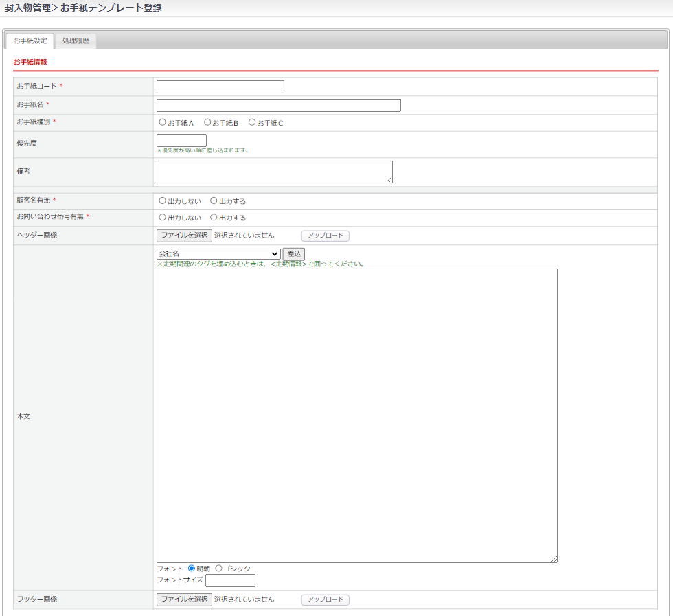Pick the お手紙C radio button
This screenshot has width=673, height=616.
[252, 123]
